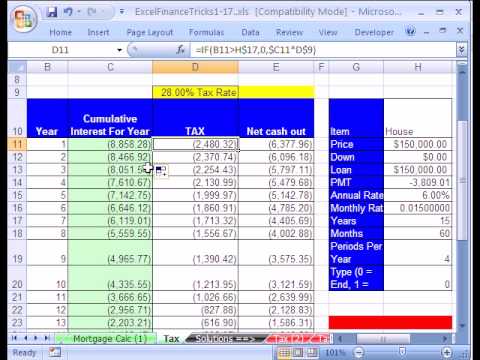The width and height of the screenshot is (480, 360).
Task: Open the Redo history dropdown arrow
Action: click(103, 12)
